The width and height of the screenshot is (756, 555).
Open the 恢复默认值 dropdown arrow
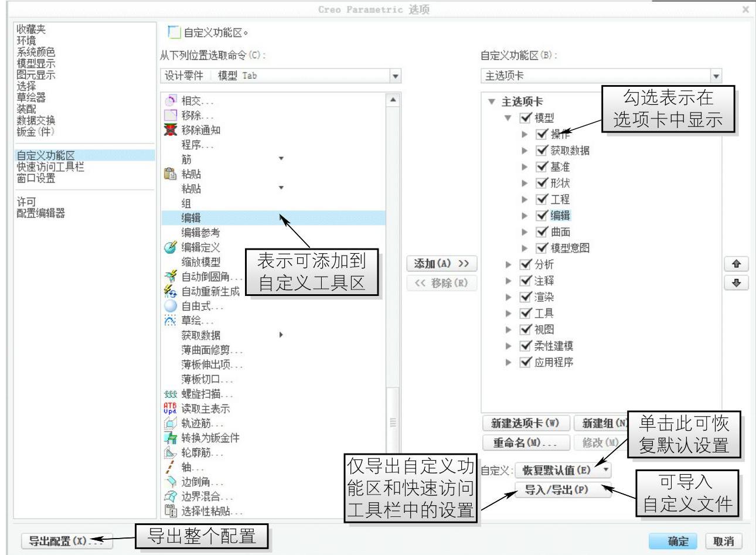[605, 470]
